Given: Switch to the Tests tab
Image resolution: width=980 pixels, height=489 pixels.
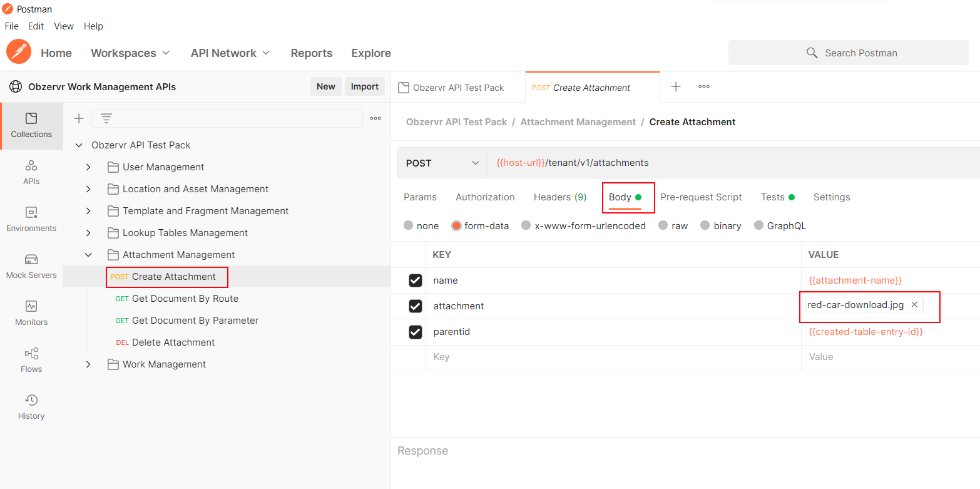Looking at the screenshot, I should click(x=778, y=197).
